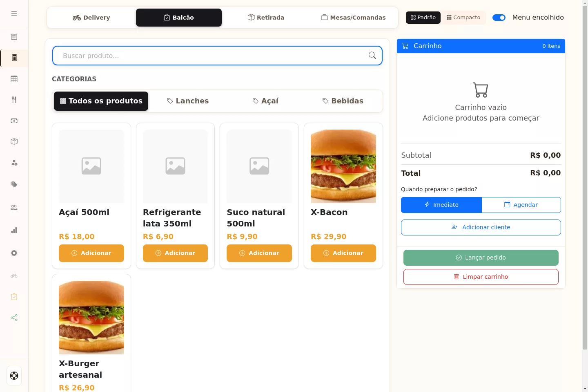588x392 pixels.
Task: Add X-Bacon to the cart
Action: [x=343, y=253]
